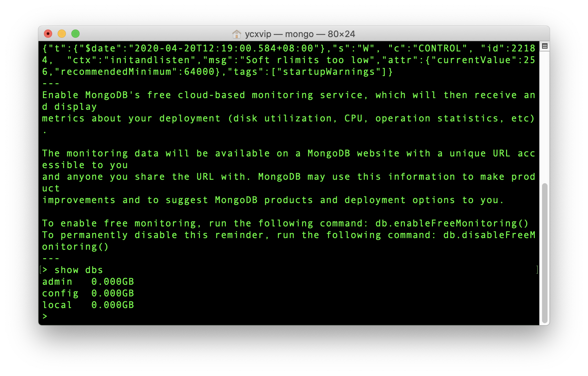The width and height of the screenshot is (588, 376).
Task: Click 'The monitoring data will be available' line
Action: (x=289, y=153)
